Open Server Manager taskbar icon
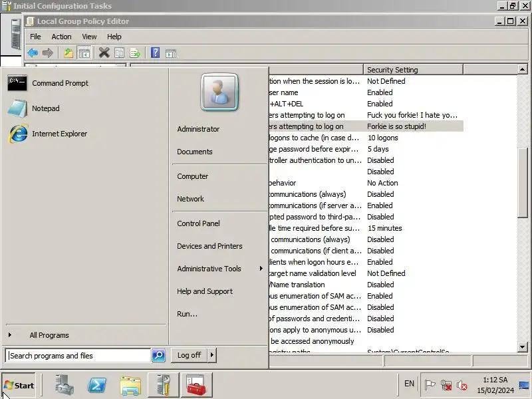532x399 pixels. [x=64, y=385]
